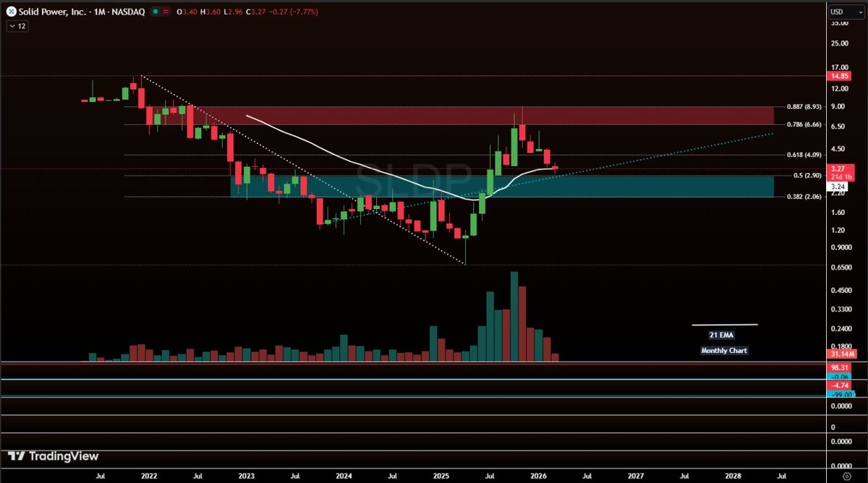The height and width of the screenshot is (483, 868).
Task: Select the teal support zone rectangle
Action: tap(502, 186)
